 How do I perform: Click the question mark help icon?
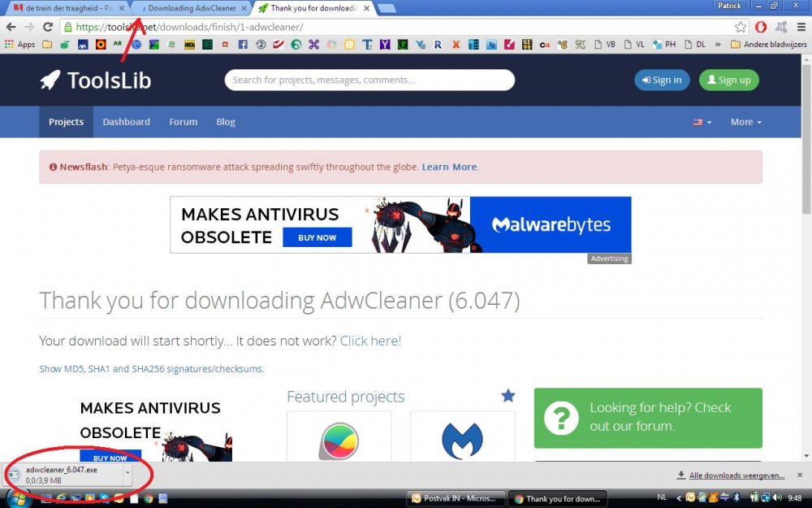[x=561, y=418]
